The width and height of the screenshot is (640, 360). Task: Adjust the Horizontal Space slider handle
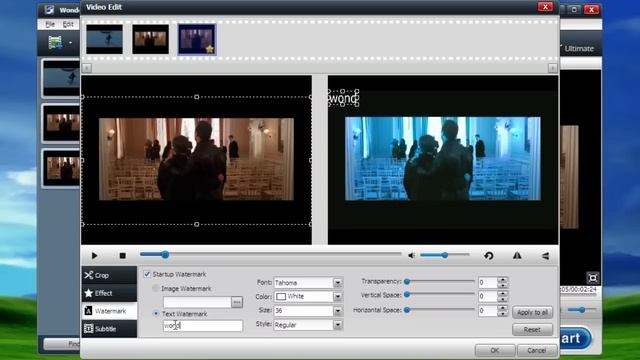click(x=407, y=310)
